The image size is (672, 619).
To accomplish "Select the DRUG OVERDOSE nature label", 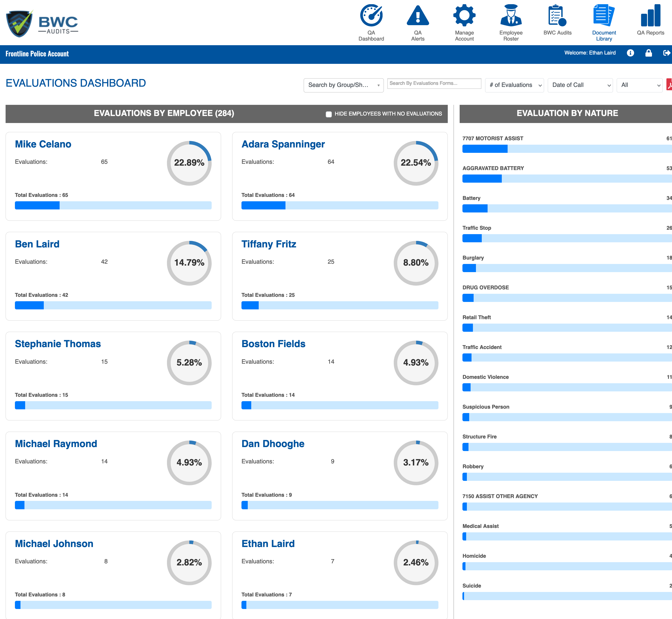I will pos(485,287).
